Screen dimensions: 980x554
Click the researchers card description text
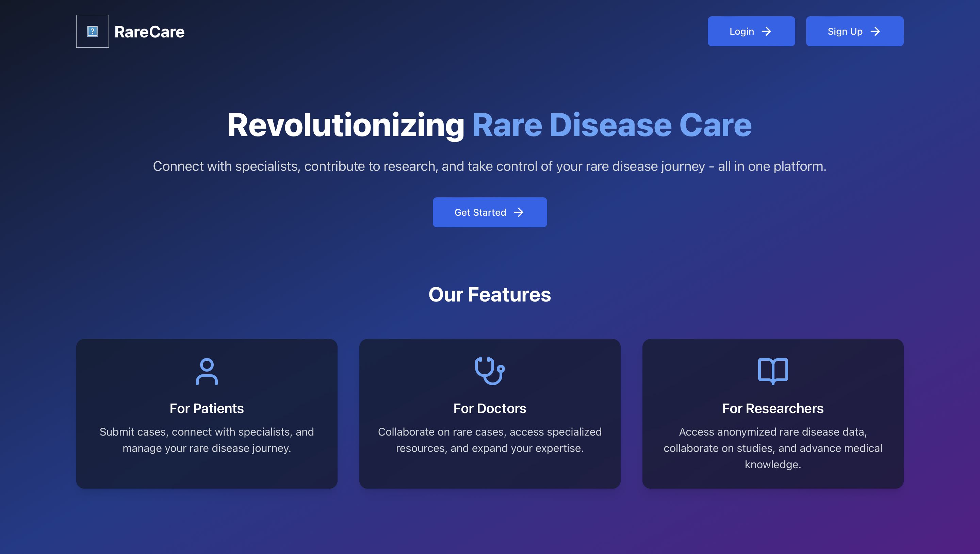tap(773, 448)
